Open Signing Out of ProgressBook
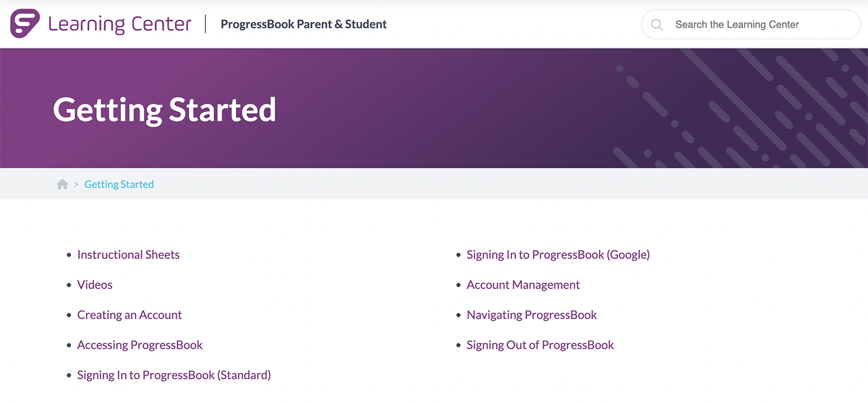 (540, 345)
